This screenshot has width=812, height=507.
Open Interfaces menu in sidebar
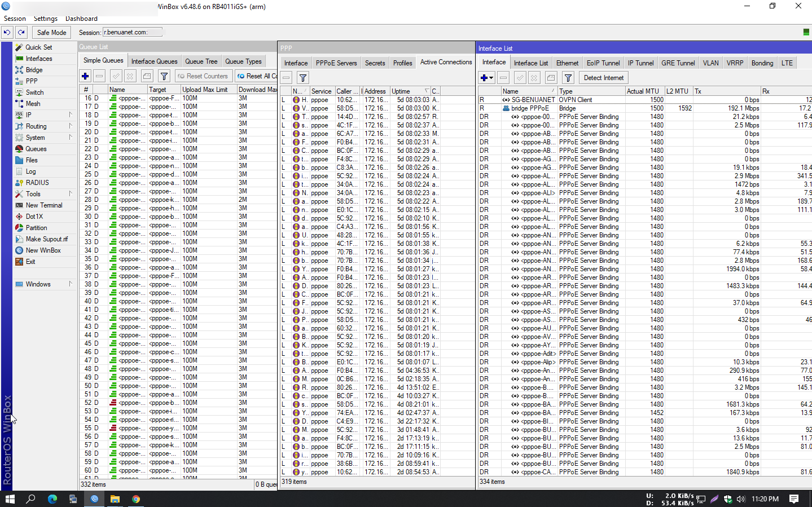click(x=38, y=59)
